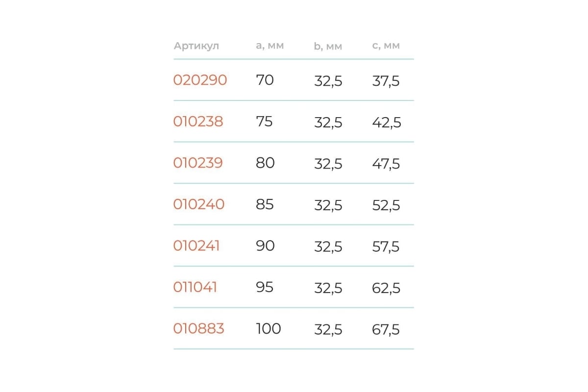This screenshot has height=392, width=588.
Task: Click the Артикул column header
Action: (196, 46)
